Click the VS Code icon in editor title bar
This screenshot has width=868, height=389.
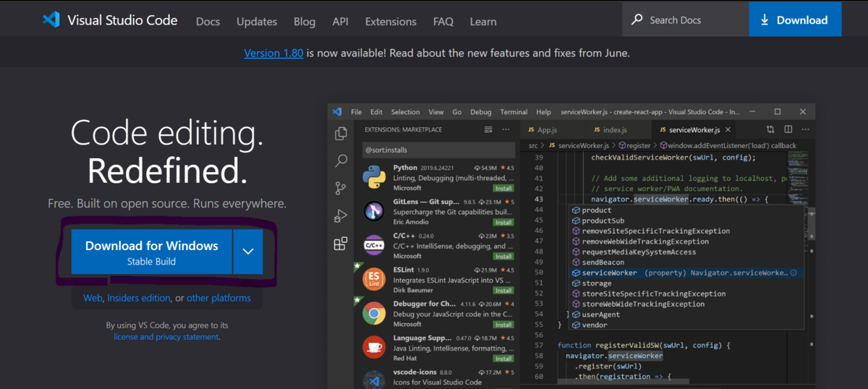pyautogui.click(x=337, y=112)
